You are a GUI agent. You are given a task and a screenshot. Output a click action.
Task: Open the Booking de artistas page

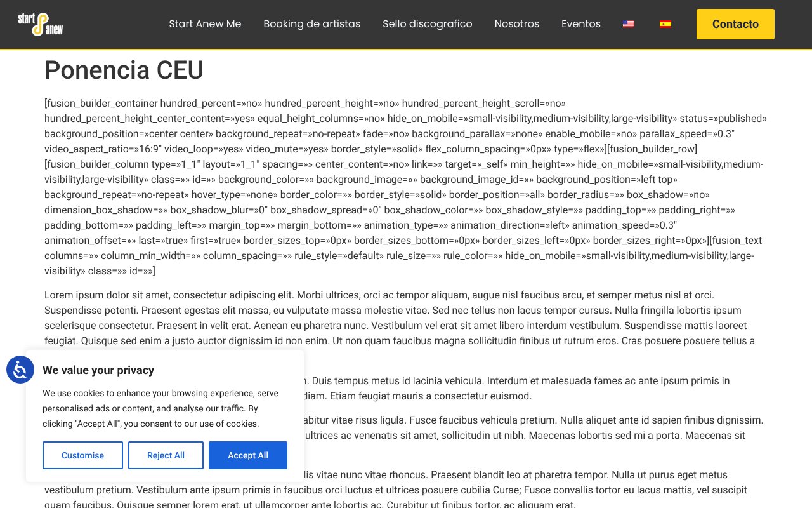point(311,24)
